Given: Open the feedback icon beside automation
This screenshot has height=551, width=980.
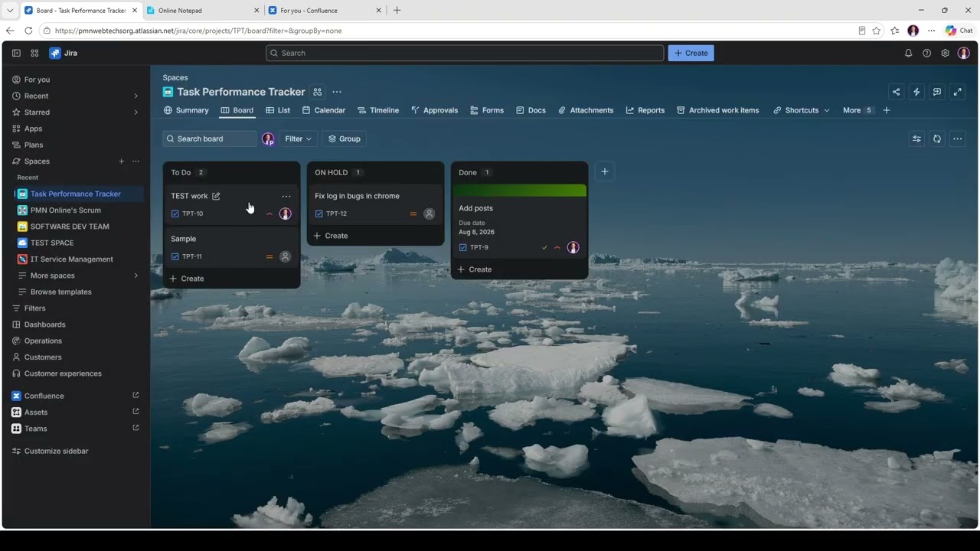Looking at the screenshot, I should click(936, 92).
